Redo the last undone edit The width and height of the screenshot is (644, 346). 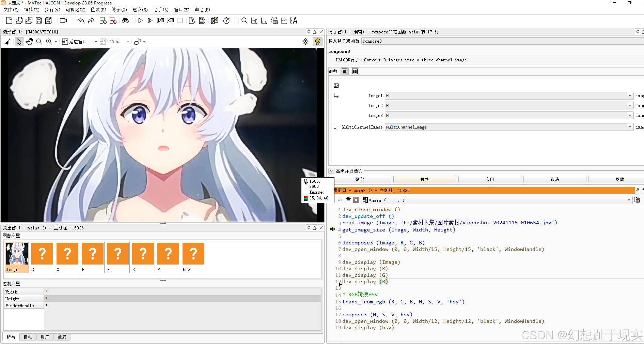[x=91, y=20]
